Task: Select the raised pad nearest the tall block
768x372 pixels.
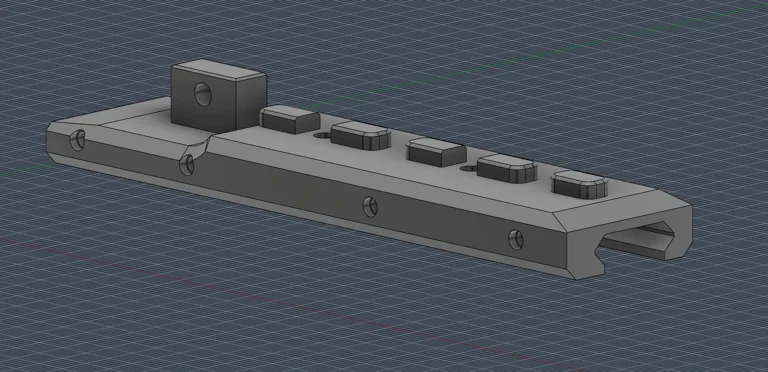Action: [289, 119]
